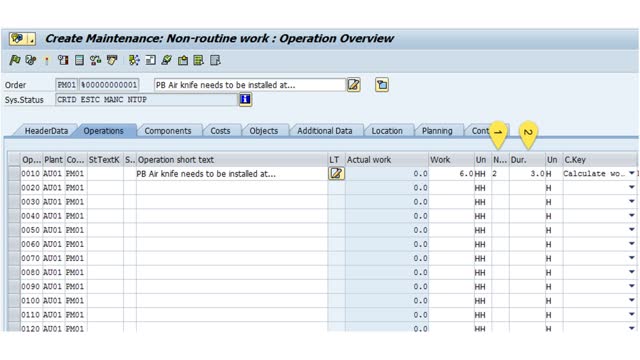Click the green-red network structure toolbar icon
This screenshot has height=360, width=640.
(x=96, y=60)
